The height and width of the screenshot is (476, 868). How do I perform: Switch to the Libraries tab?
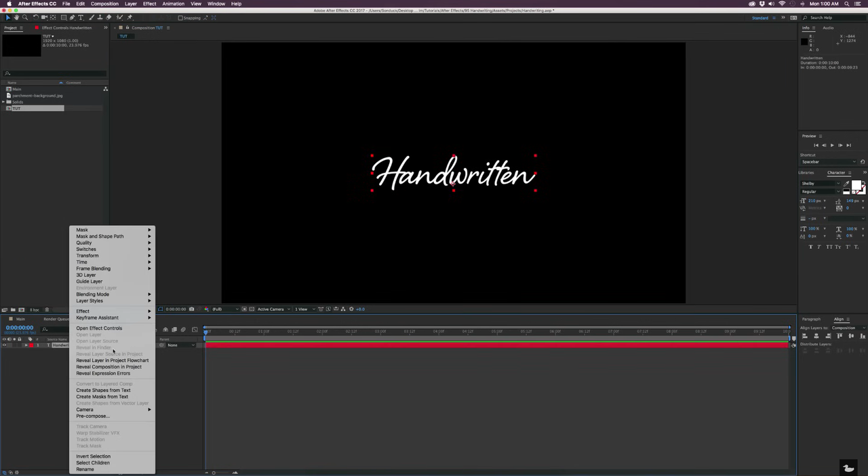806,173
